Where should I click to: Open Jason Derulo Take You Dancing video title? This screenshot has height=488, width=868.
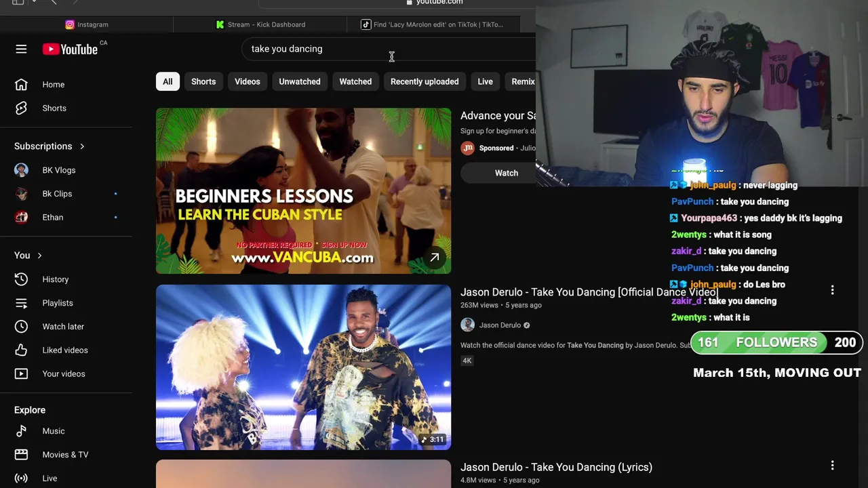click(588, 292)
